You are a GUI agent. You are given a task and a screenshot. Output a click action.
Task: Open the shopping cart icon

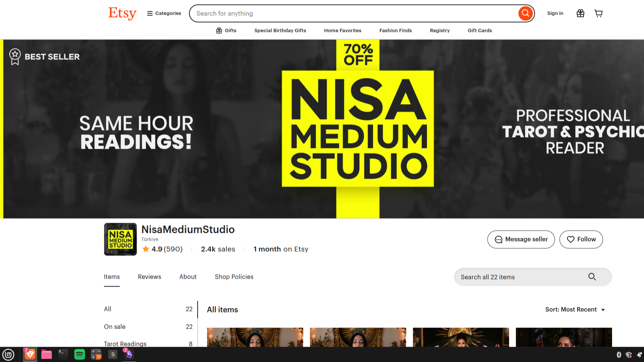pyautogui.click(x=599, y=14)
